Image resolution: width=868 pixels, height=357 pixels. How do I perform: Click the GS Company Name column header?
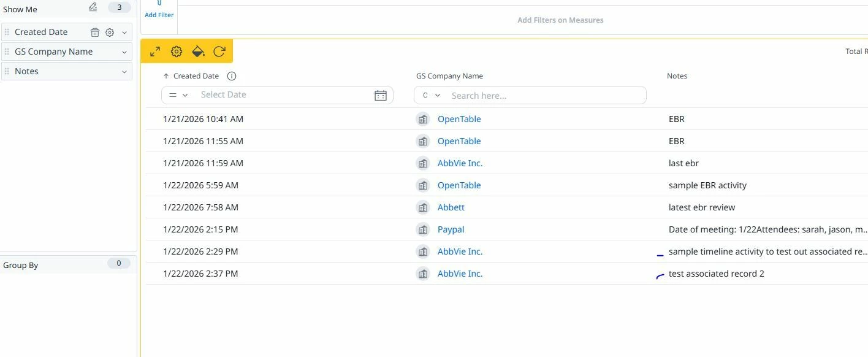(449, 76)
